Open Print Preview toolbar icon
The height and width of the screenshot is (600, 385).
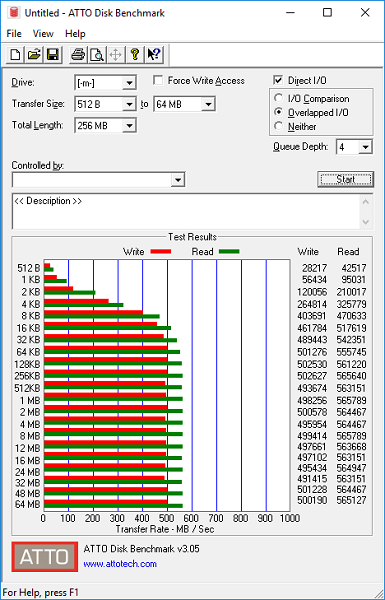(97, 55)
